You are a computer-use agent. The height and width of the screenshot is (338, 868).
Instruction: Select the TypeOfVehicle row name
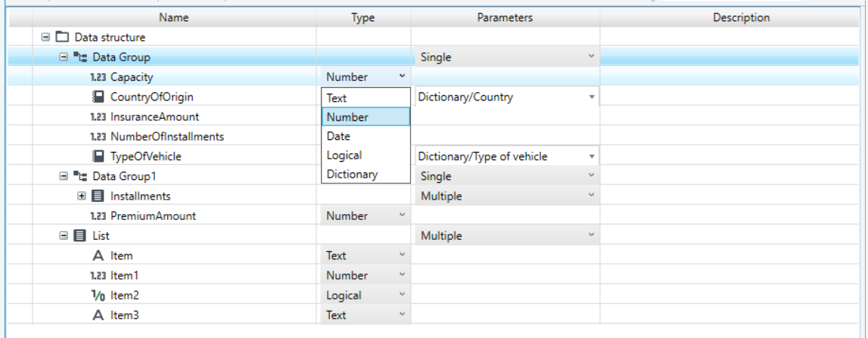[x=146, y=157]
